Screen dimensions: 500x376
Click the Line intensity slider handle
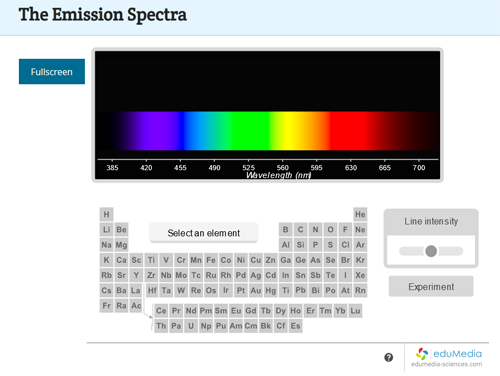click(431, 251)
